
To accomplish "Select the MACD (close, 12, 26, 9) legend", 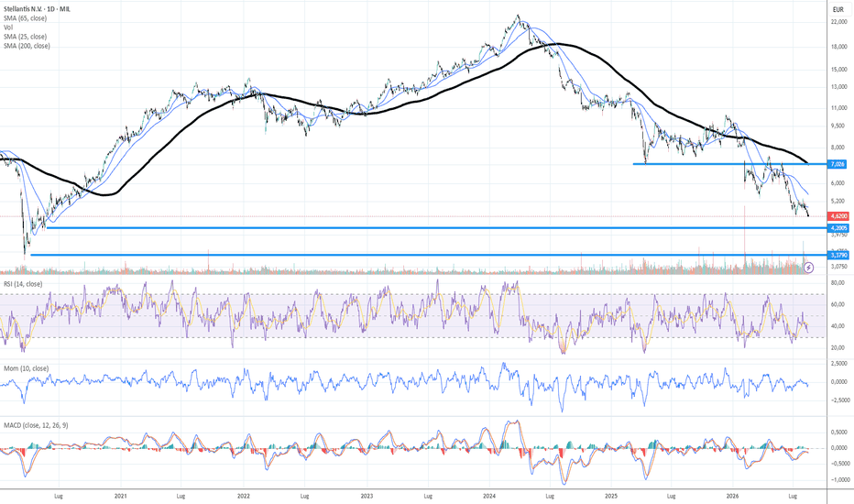I will (x=38, y=425).
